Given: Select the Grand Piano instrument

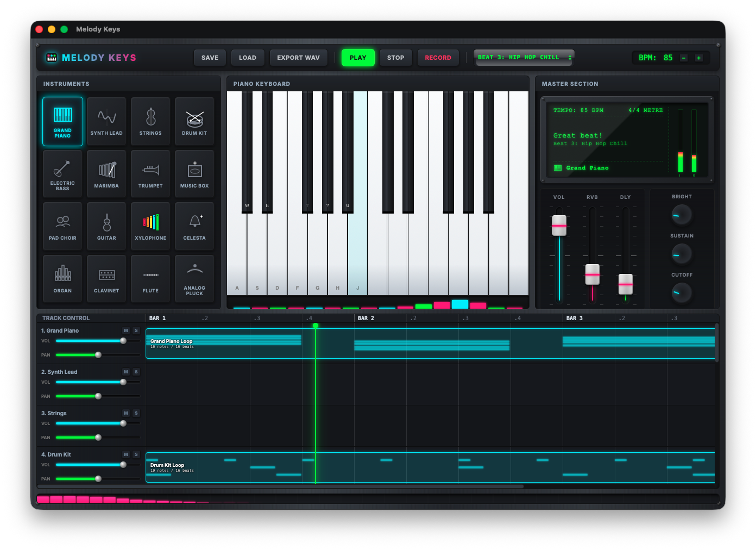Looking at the screenshot, I should [62, 121].
